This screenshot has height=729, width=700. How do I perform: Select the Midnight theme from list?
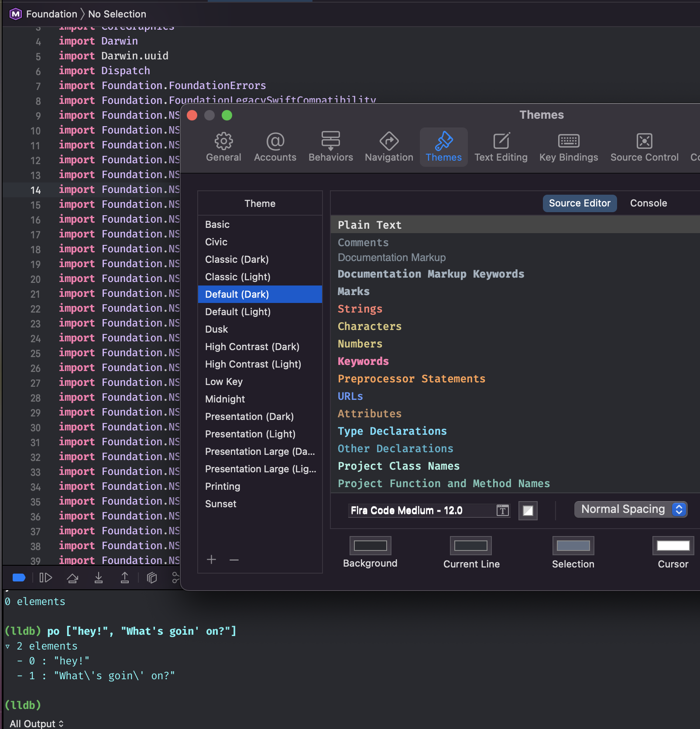coord(225,399)
